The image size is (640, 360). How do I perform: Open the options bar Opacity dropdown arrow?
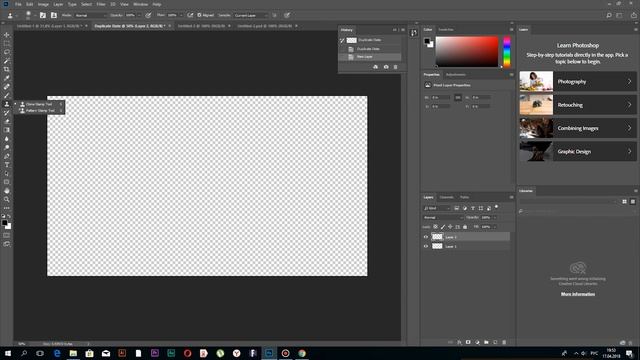click(139, 15)
